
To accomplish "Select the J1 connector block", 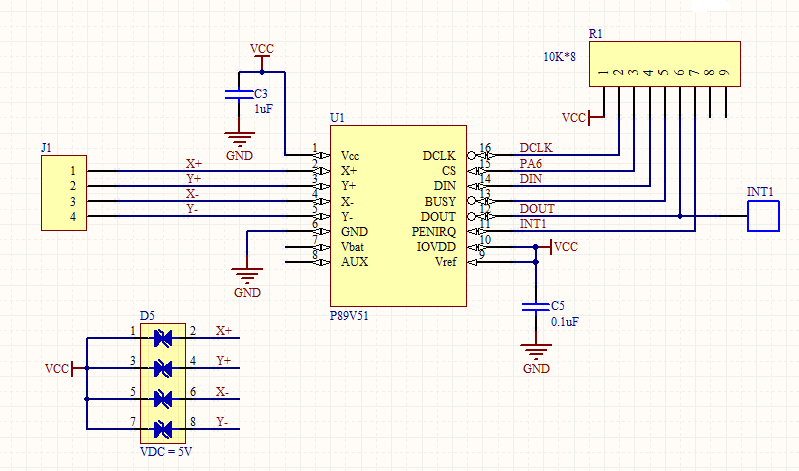I will tap(64, 193).
